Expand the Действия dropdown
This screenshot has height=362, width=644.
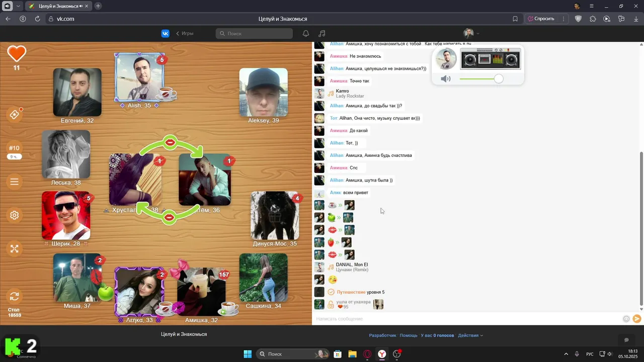tap(470, 335)
